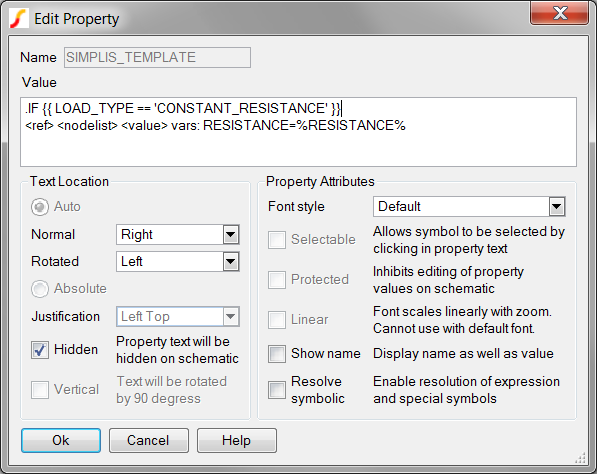This screenshot has height=474, width=597.
Task: Select the Auto text location radio button
Action: tap(40, 207)
